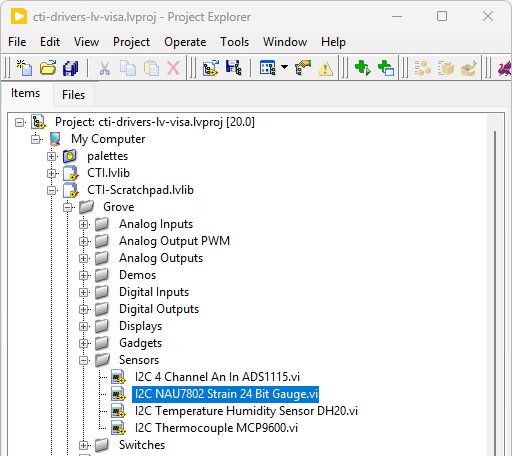Viewport: 512px width, 456px height.
Task: Collapse the My Computer node
Action: 36,139
